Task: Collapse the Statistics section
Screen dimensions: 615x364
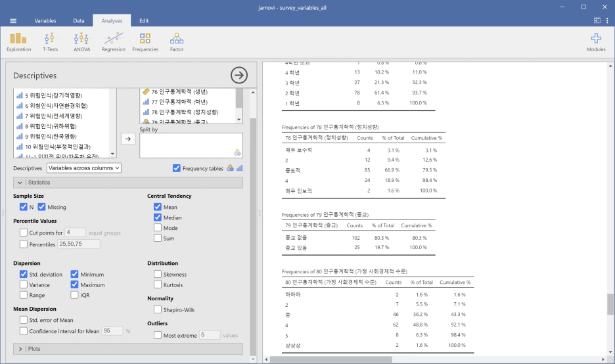Action: tap(128, 183)
